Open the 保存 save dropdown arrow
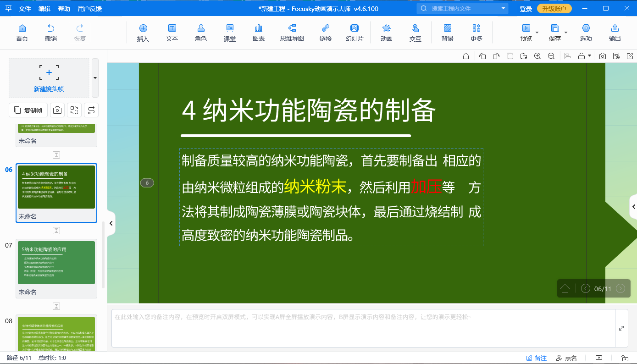 click(566, 33)
